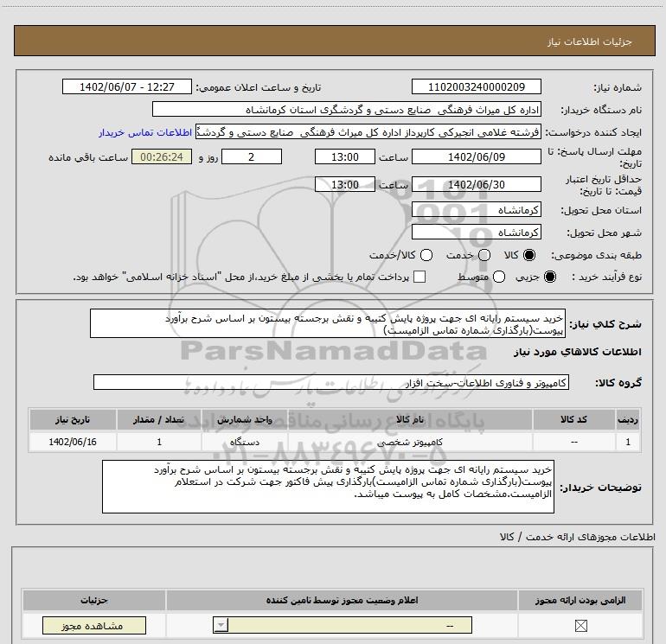This screenshot has height=644, width=666.
Task: Click the ساعت باقی مانده label
Action: click(88, 157)
